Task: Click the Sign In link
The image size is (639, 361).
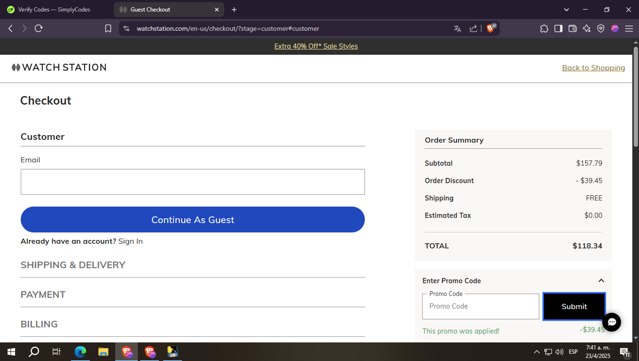Action: tap(130, 241)
